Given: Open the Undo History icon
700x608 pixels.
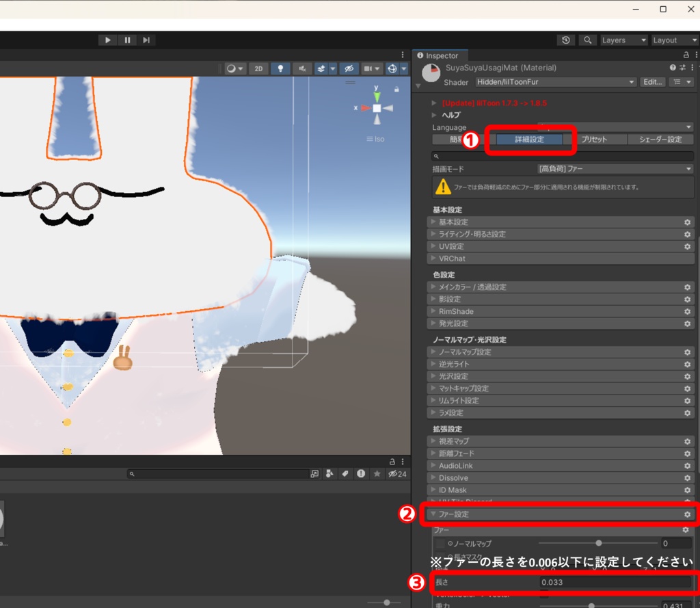Looking at the screenshot, I should point(565,40).
